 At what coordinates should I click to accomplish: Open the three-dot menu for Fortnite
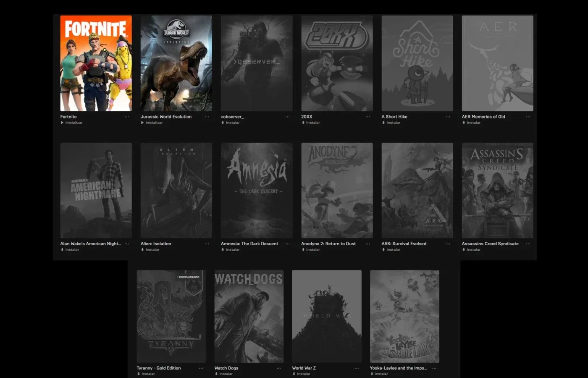click(126, 117)
